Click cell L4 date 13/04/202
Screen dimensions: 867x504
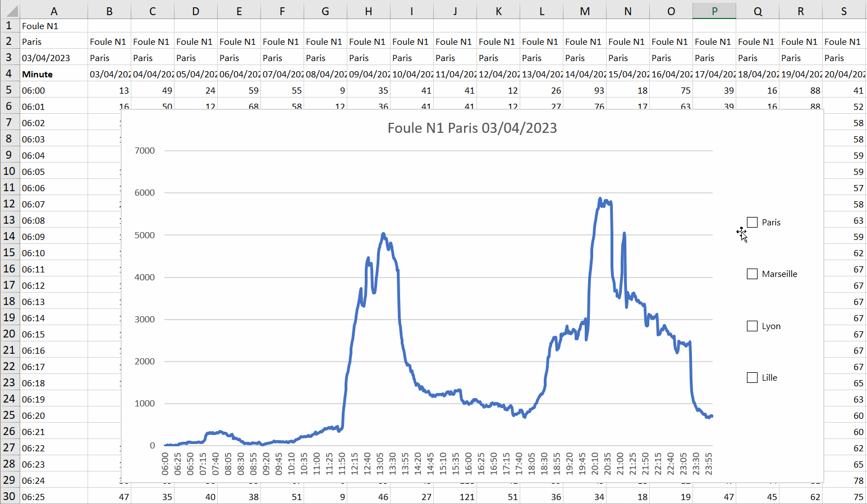(542, 74)
